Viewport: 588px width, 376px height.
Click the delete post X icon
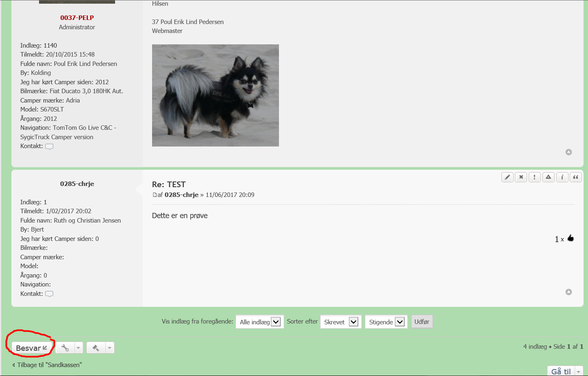521,177
